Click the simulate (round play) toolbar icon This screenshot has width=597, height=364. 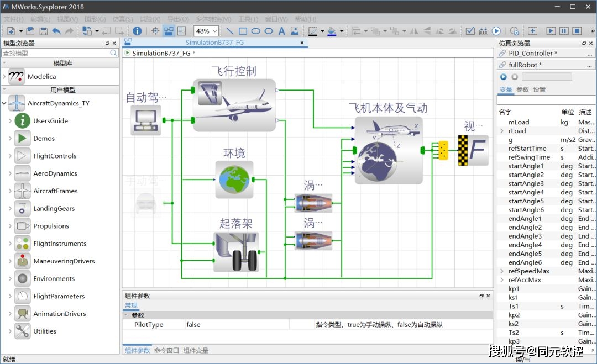click(x=496, y=31)
